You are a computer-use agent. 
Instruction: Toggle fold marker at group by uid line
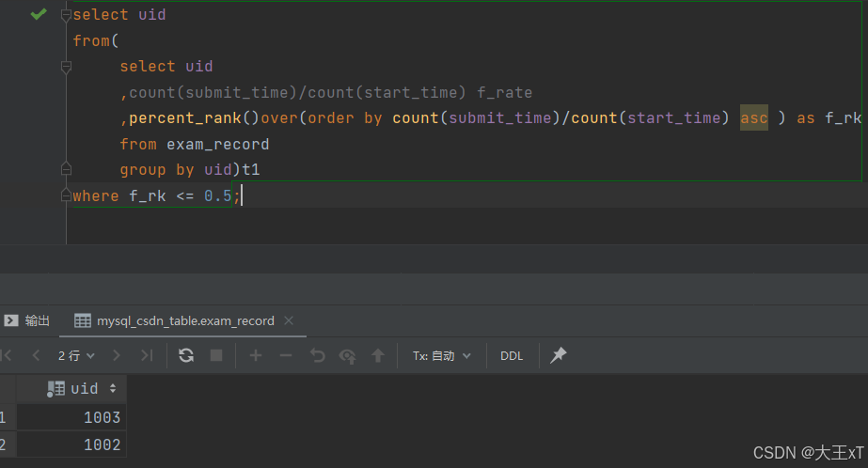click(x=66, y=168)
